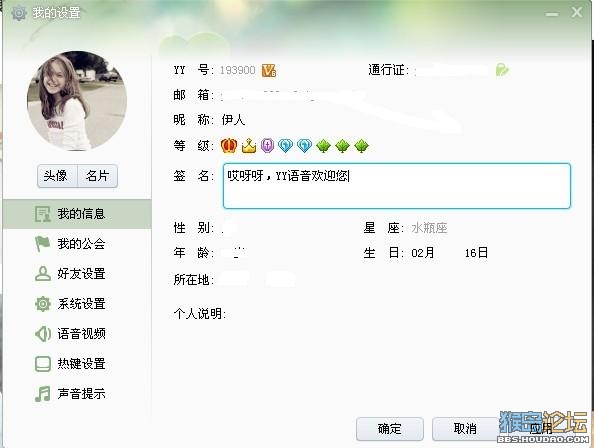Viewport: 594px width, 448px height.
Task: Click the gold crown level icon
Action: 249,146
